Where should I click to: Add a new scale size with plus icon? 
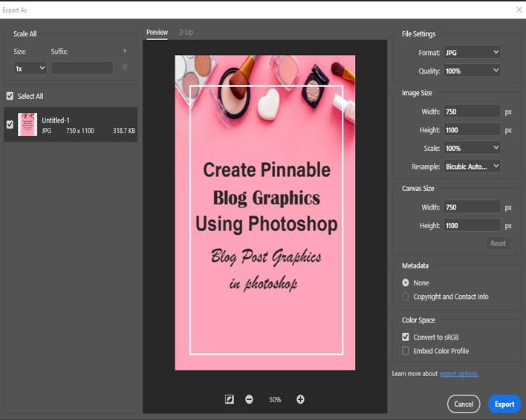tap(125, 51)
